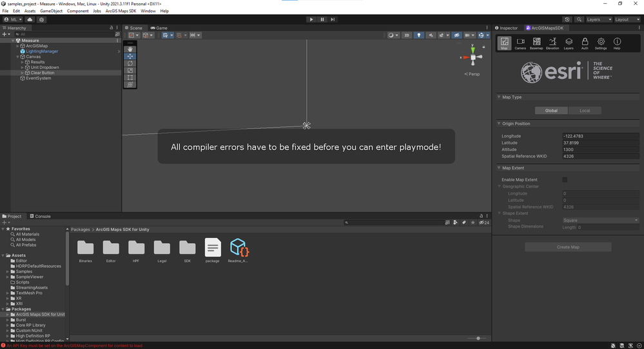Open the Layout dropdown in top toolbar
The width and height of the screenshot is (644, 349).
click(x=627, y=19)
